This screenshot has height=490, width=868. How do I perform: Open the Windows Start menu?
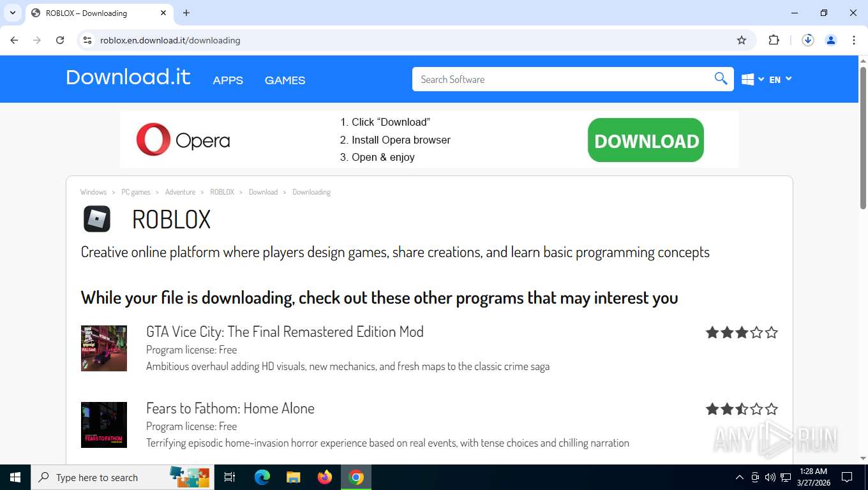point(15,477)
